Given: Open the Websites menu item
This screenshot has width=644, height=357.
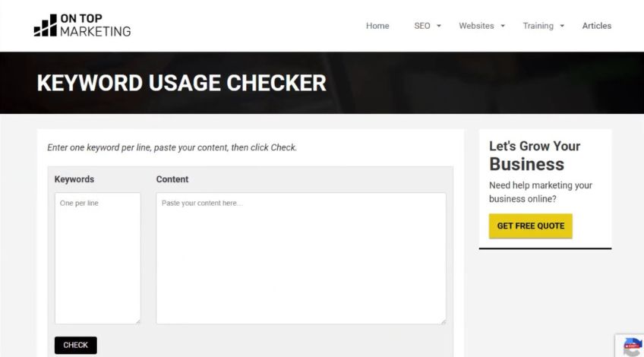Looking at the screenshot, I should coord(476,26).
